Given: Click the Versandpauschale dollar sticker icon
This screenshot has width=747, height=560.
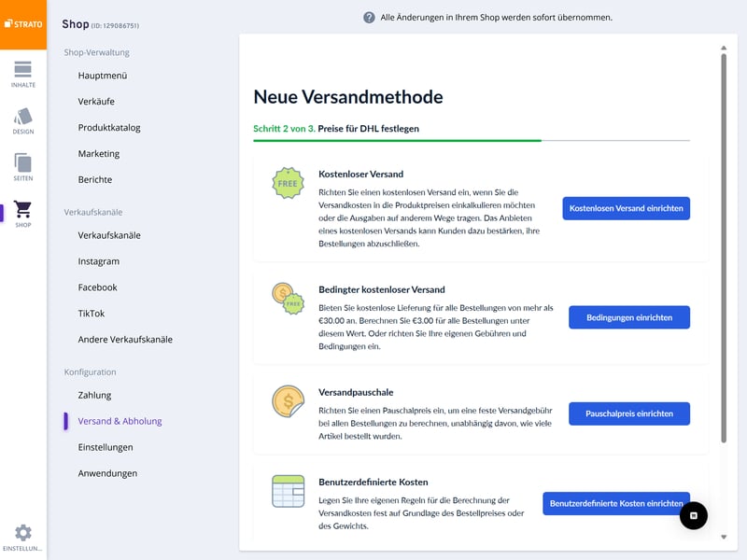Looking at the screenshot, I should point(287,401).
